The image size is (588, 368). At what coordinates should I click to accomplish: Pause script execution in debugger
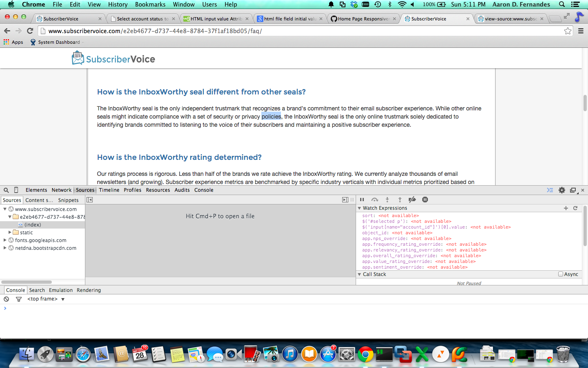[362, 200]
